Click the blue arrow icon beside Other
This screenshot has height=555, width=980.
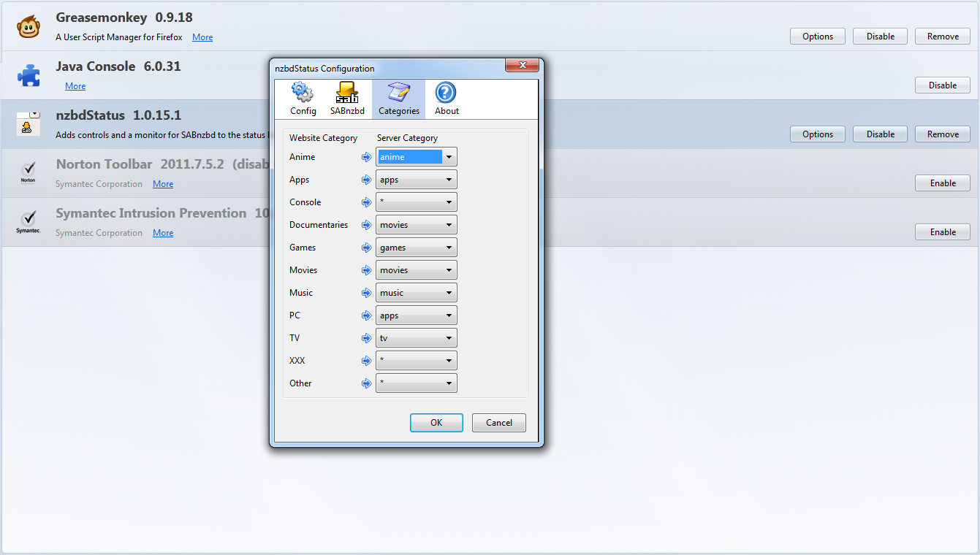(367, 383)
